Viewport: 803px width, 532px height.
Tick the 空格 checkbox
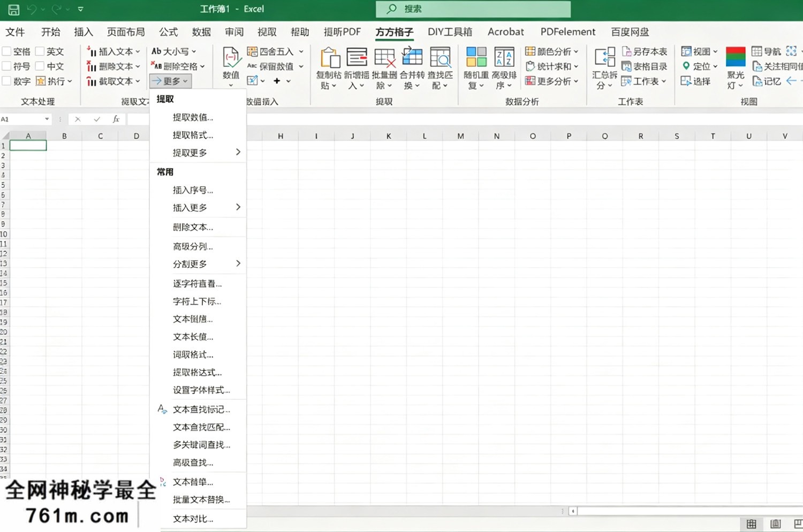(x=7, y=51)
